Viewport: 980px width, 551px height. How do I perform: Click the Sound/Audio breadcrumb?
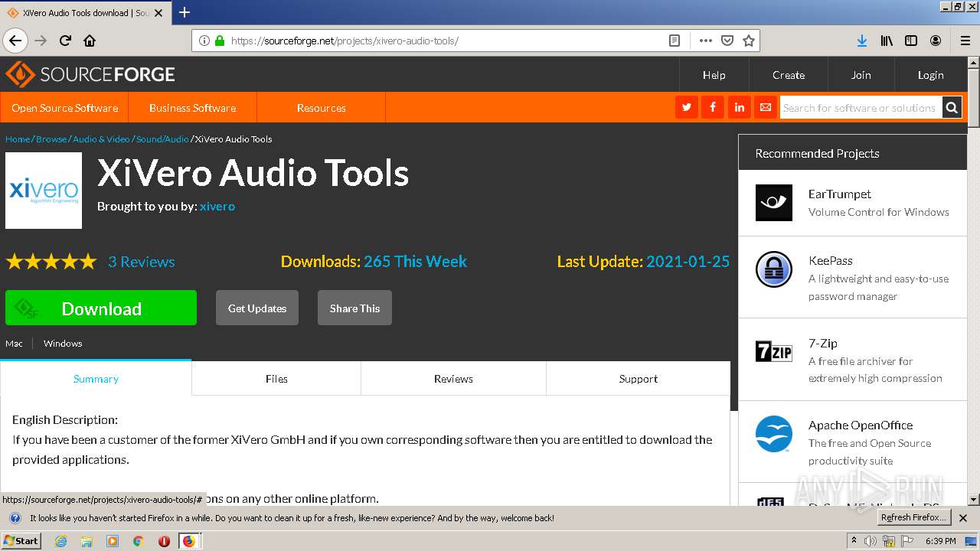[162, 139]
